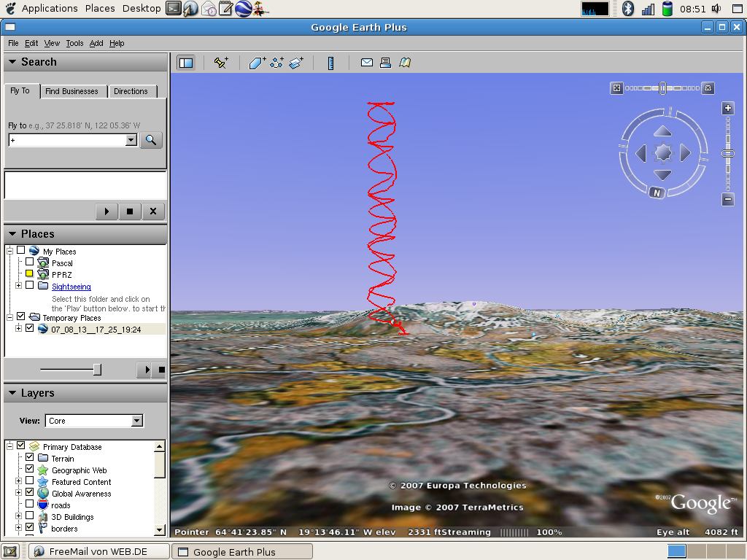Toggle the Pascal placemark checkbox
The image size is (747, 560).
pos(29,262)
